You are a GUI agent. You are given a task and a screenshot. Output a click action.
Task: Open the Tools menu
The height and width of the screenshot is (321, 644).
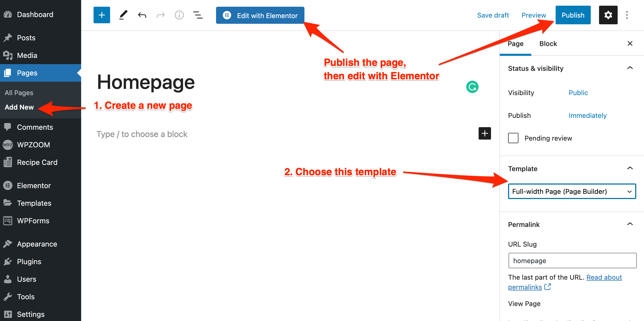pyautogui.click(x=41, y=297)
